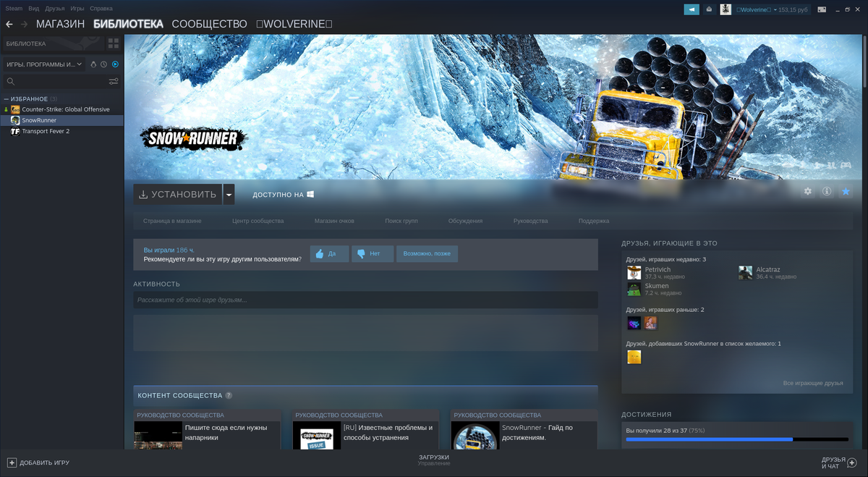Click the SnowRunner logo in banner

(x=193, y=138)
